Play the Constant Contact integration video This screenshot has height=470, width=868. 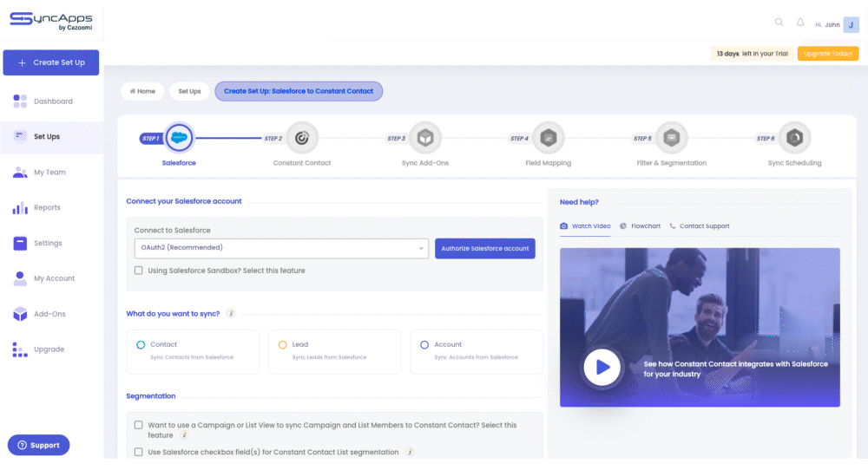(602, 367)
